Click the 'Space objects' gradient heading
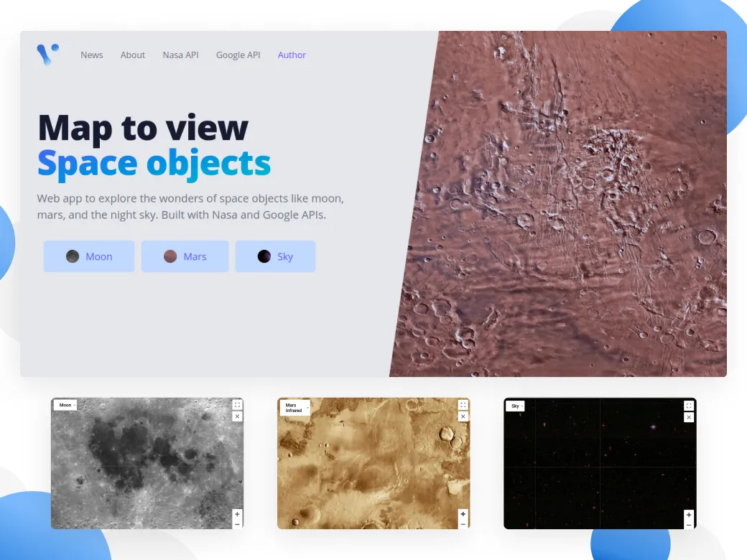 [154, 164]
